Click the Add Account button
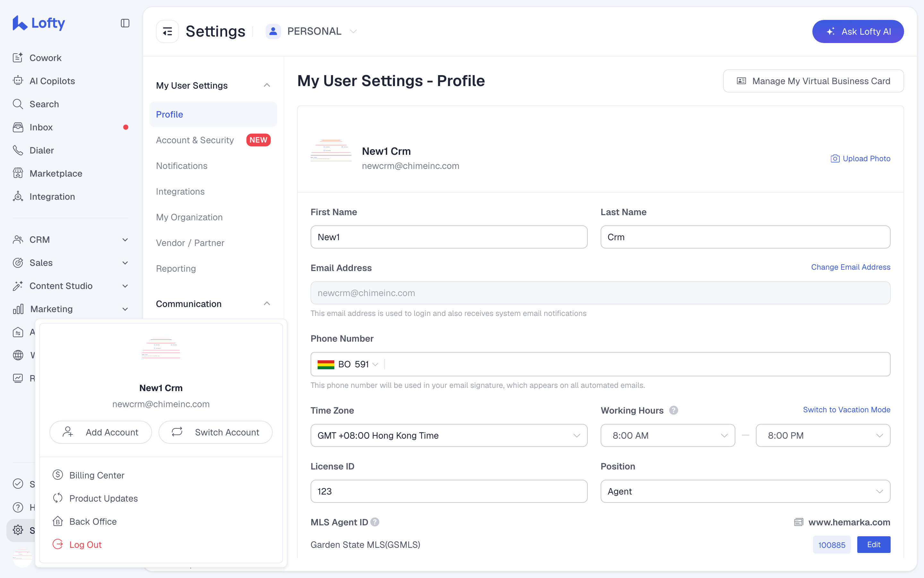 [x=101, y=432]
